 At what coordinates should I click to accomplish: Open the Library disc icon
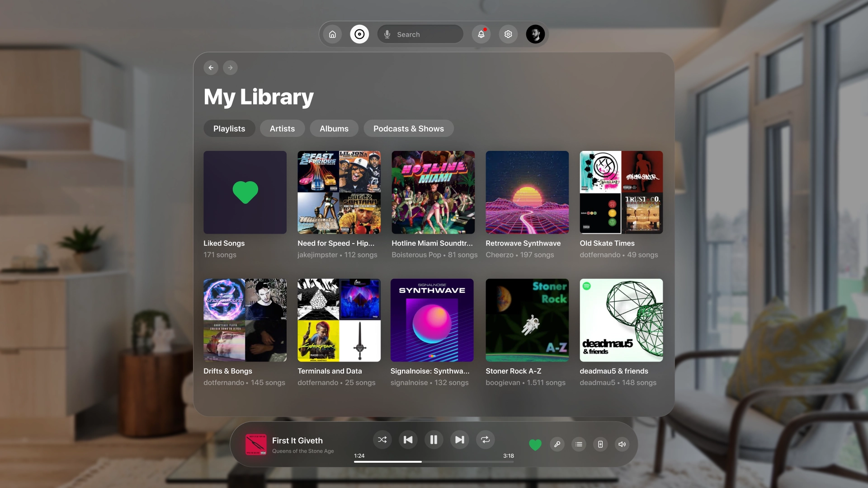coord(359,34)
